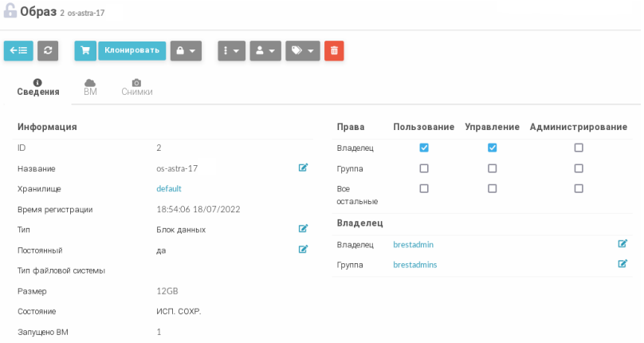The height and width of the screenshot is (343, 644).
Task: Click the Клонировать button
Action: point(132,51)
